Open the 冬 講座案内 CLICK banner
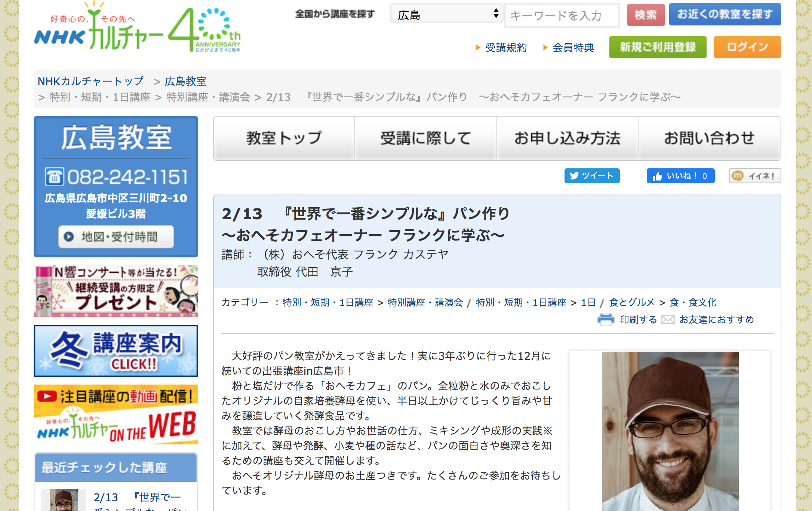The height and width of the screenshot is (511, 812). pyautogui.click(x=116, y=351)
